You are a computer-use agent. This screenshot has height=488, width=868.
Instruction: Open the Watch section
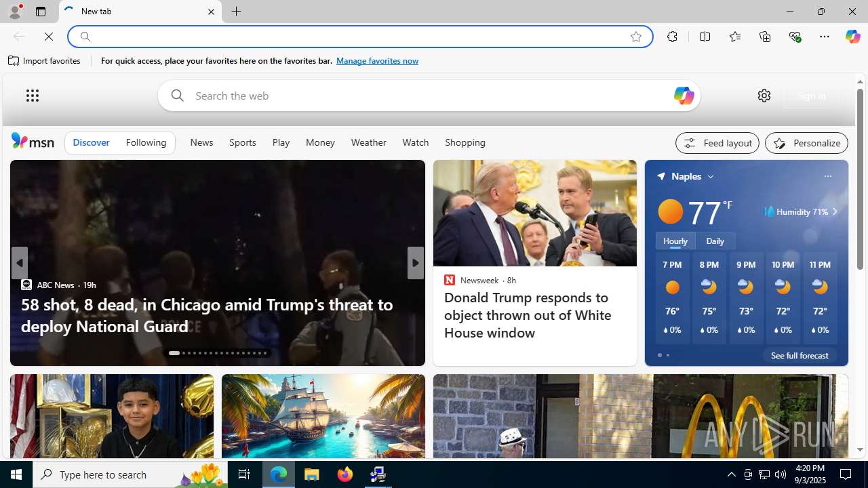pos(416,142)
